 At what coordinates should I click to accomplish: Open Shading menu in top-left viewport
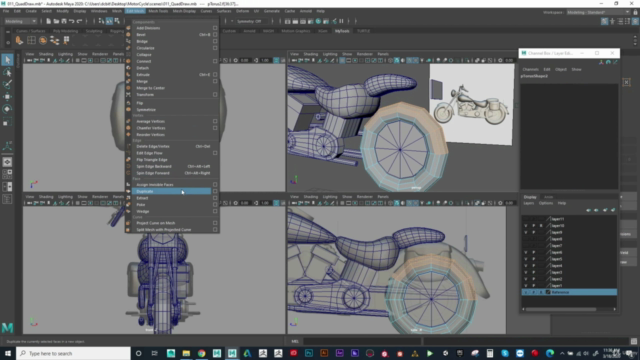pos(46,54)
